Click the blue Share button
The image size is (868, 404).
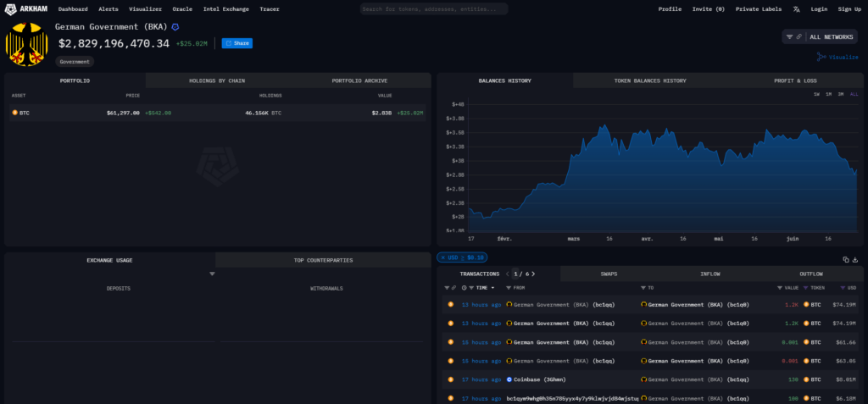[237, 43]
